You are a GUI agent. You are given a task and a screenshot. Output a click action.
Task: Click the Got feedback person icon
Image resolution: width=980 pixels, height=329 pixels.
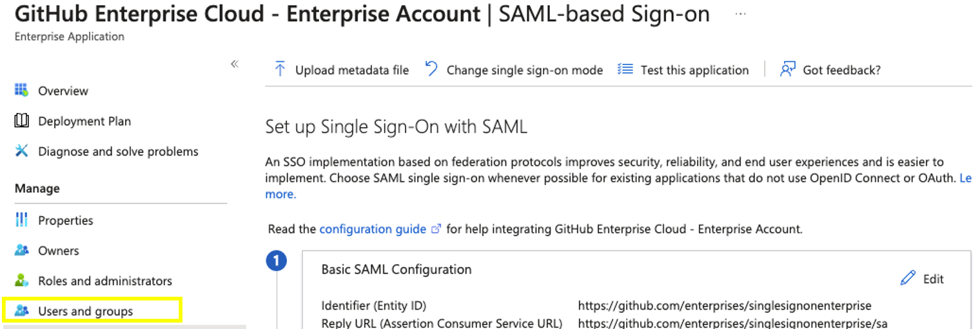(787, 69)
